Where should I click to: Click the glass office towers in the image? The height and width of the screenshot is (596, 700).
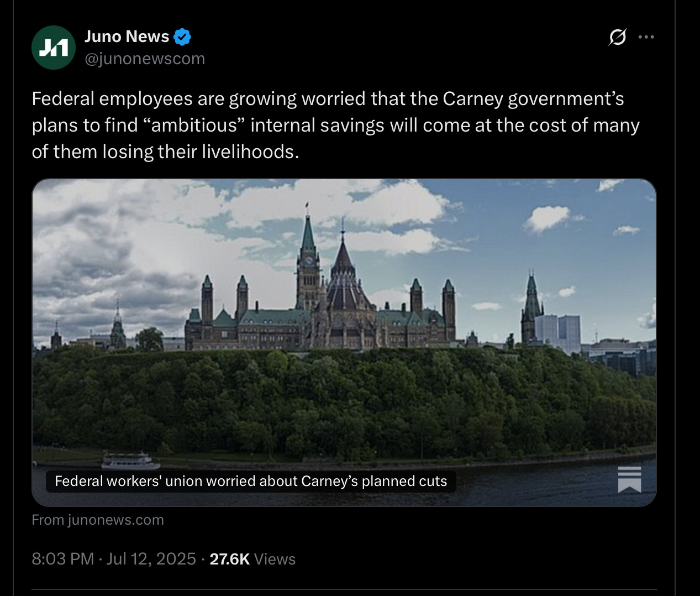click(558, 331)
